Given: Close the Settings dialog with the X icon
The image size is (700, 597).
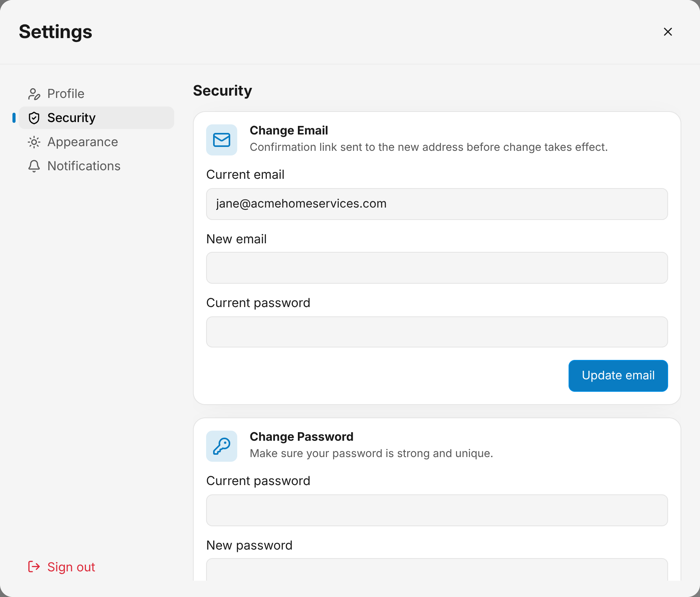Looking at the screenshot, I should [668, 32].
